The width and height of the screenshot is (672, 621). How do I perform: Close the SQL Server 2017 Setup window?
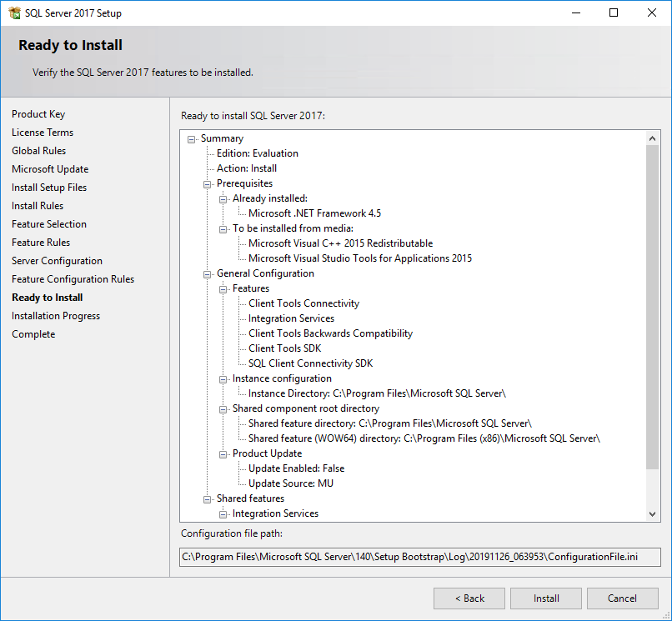click(x=652, y=13)
